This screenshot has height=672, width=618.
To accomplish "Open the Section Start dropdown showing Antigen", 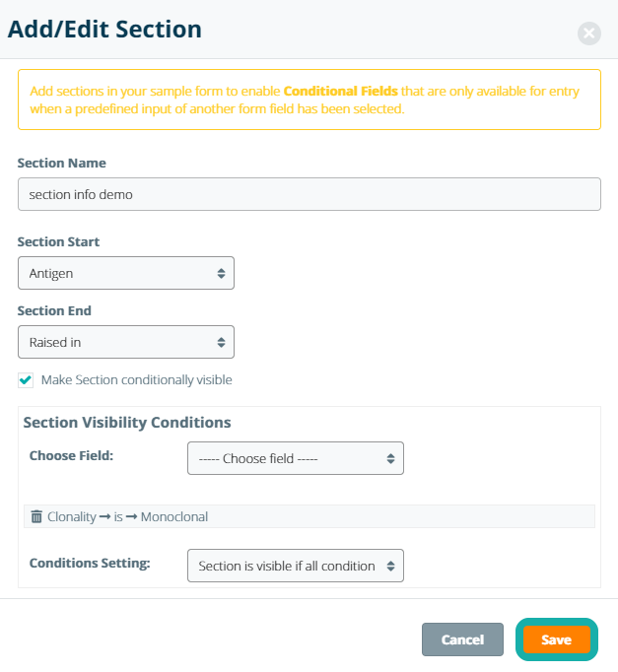I will click(x=126, y=273).
